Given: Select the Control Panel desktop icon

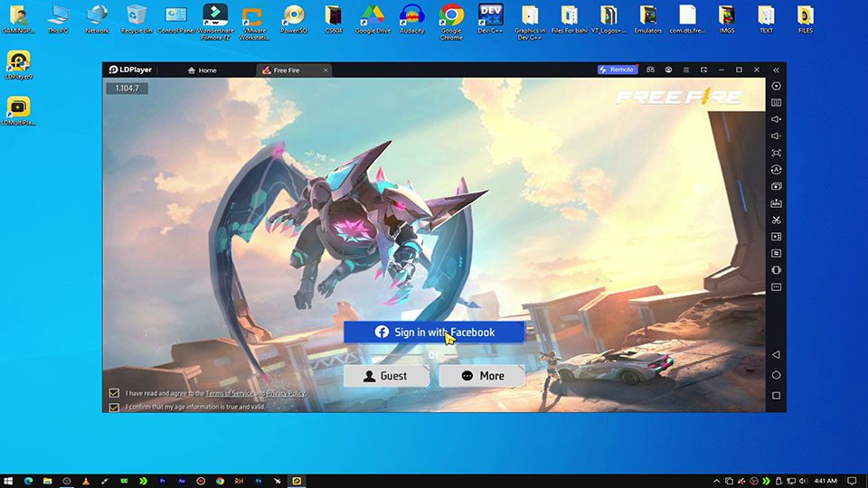Looking at the screenshot, I should (176, 19).
